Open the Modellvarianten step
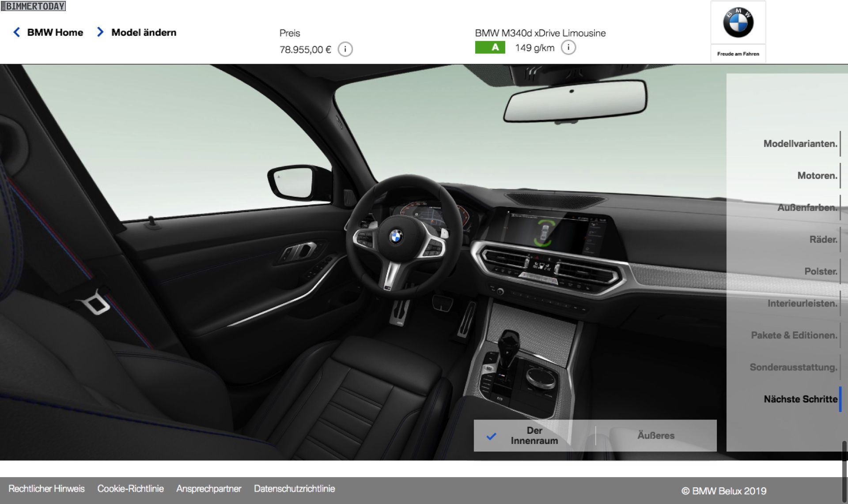The width and height of the screenshot is (848, 504). point(800,143)
